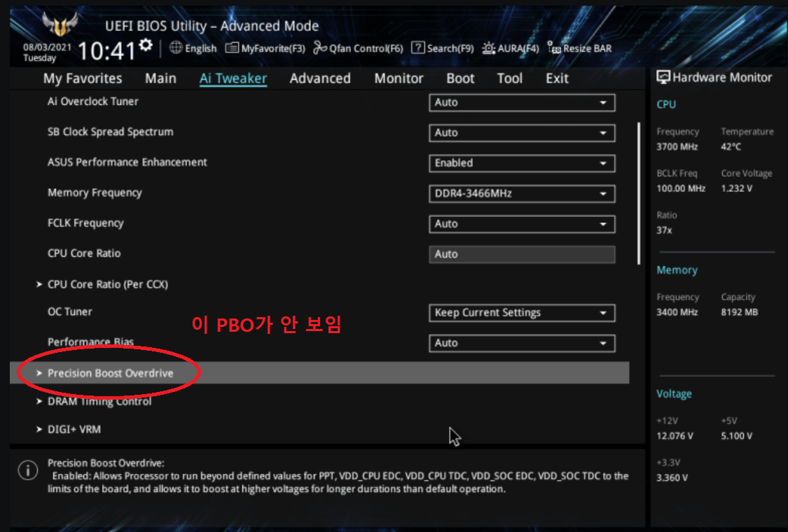Click the settings list scrollbar
The height and width of the screenshot is (532, 788).
(639, 193)
